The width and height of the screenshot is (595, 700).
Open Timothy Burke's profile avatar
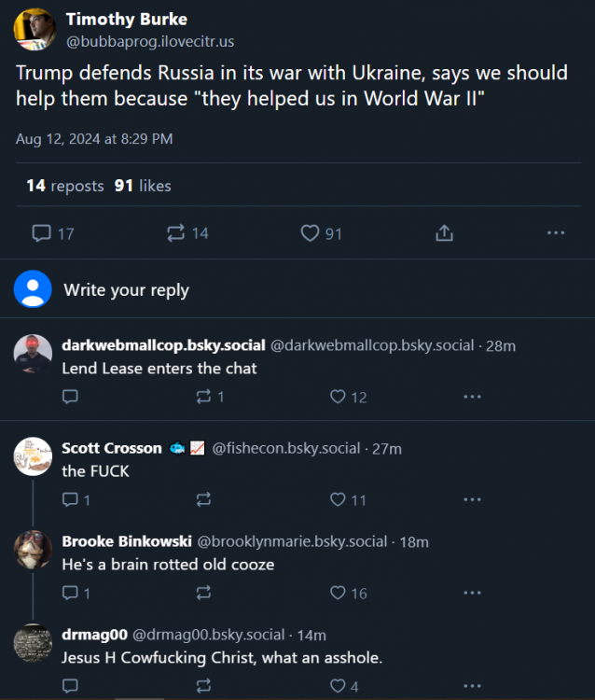(x=35, y=30)
